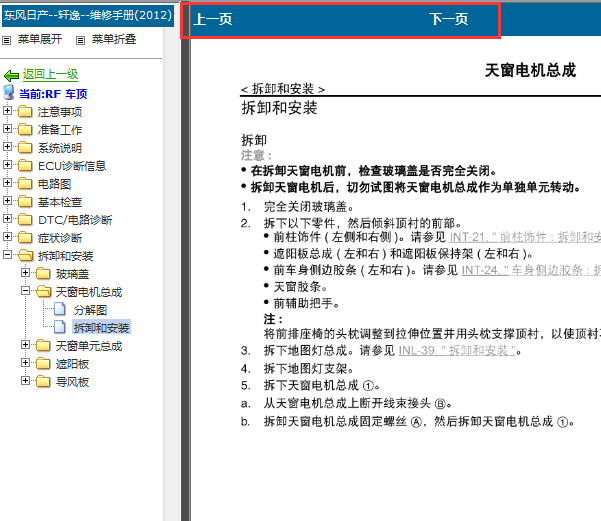
Task: Expand the 天窗单元总成 subfolder node
Action: (25, 345)
